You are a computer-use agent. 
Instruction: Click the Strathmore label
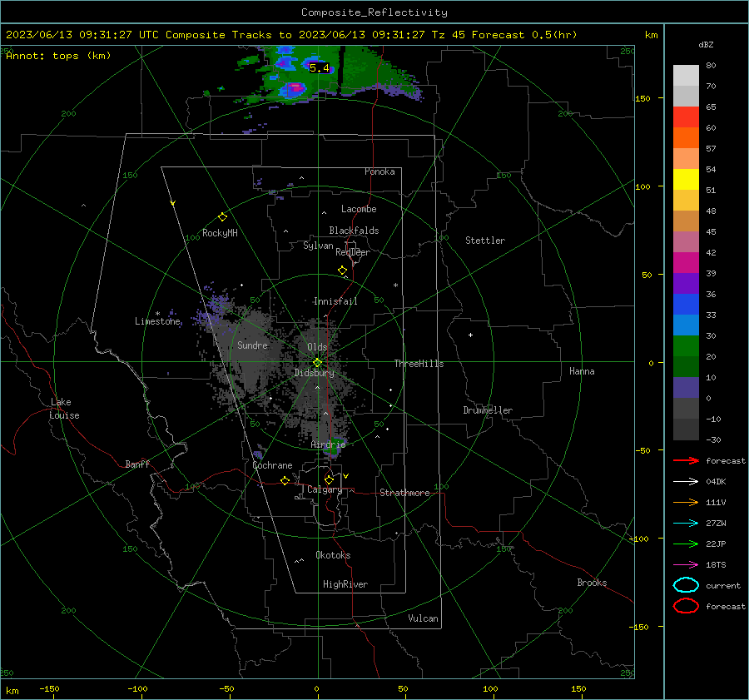tap(404, 493)
